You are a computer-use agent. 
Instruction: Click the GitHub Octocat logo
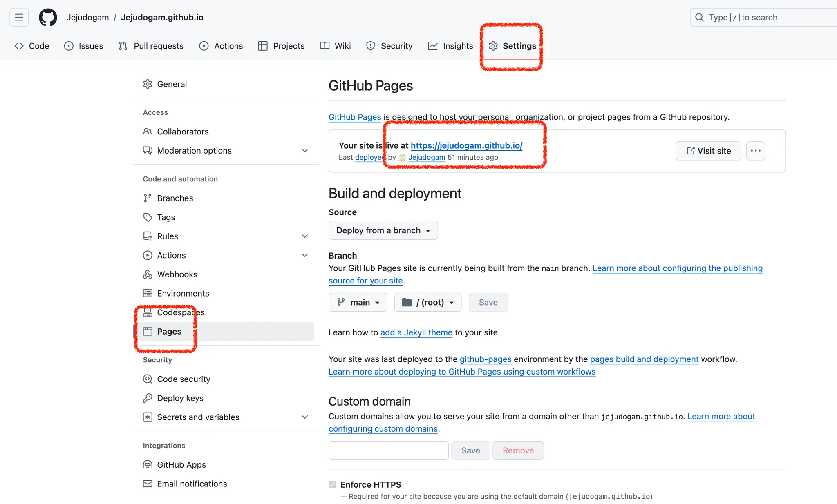48,18
